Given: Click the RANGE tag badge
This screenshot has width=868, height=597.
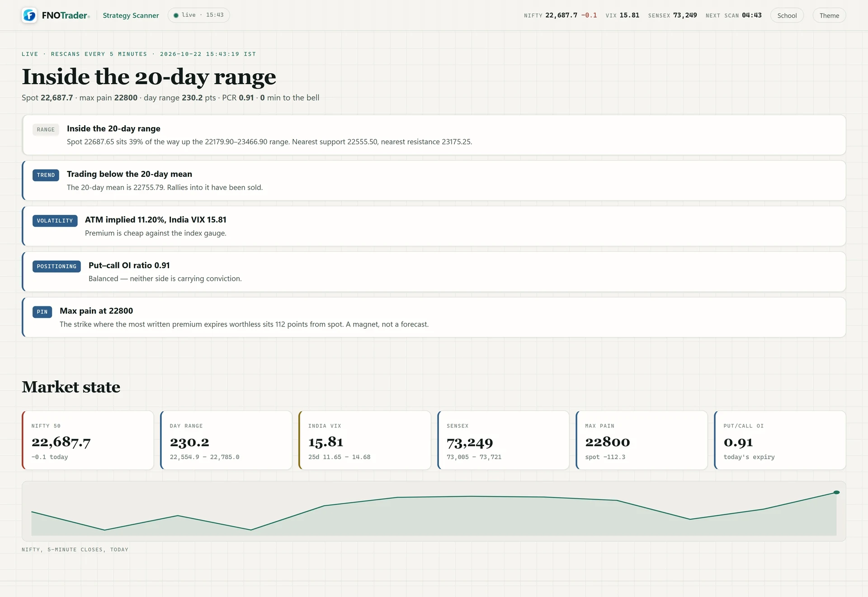Looking at the screenshot, I should point(46,129).
